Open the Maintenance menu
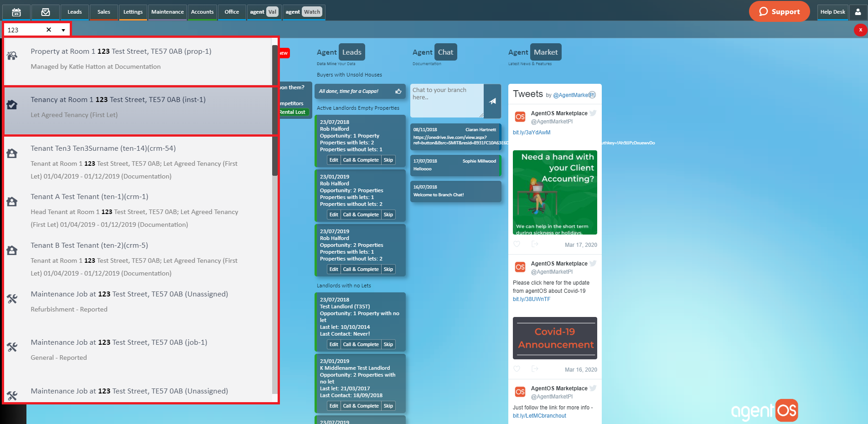This screenshot has width=868, height=424. tap(167, 12)
